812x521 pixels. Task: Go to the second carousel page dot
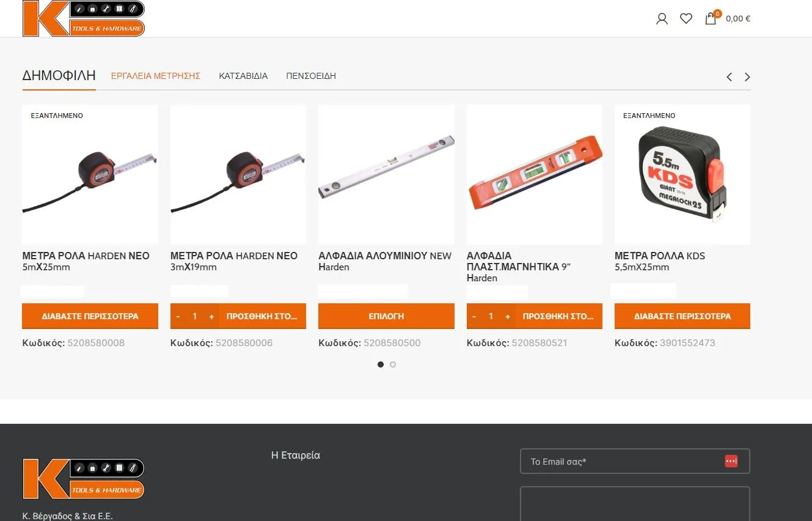[393, 364]
